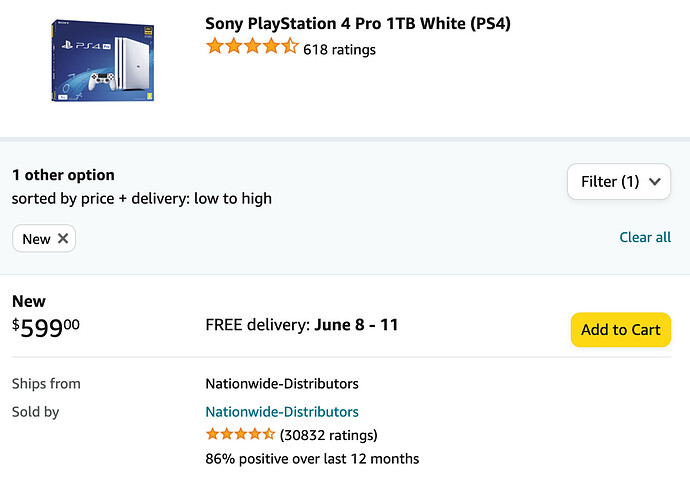Click the bold New condition heading

pyautogui.click(x=29, y=301)
